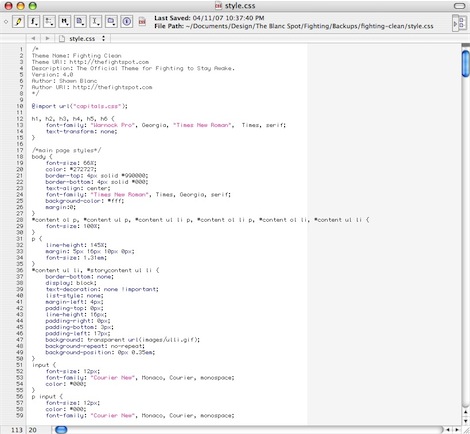470x434 pixels.
Task: Click the 'line-height: 145%;' line
Action: (76, 245)
